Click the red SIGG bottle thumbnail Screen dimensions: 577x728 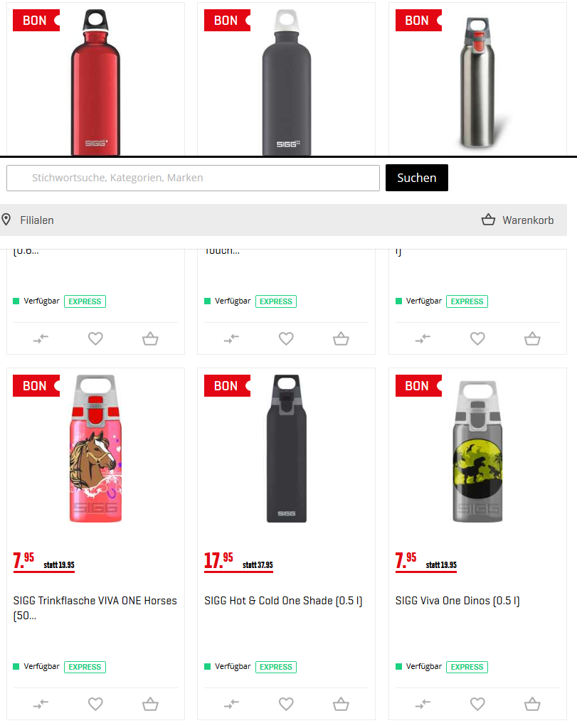coord(96,82)
